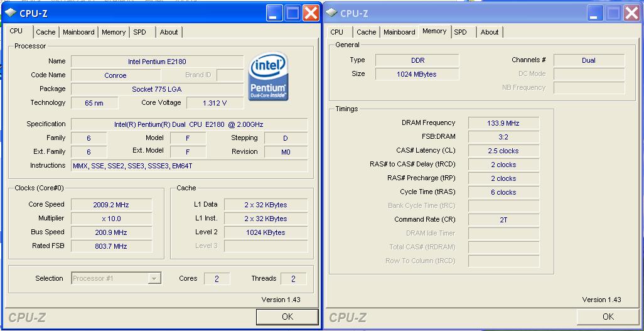
Task: Click the Core Voltage value '1.312 V'
Action: pos(215,103)
